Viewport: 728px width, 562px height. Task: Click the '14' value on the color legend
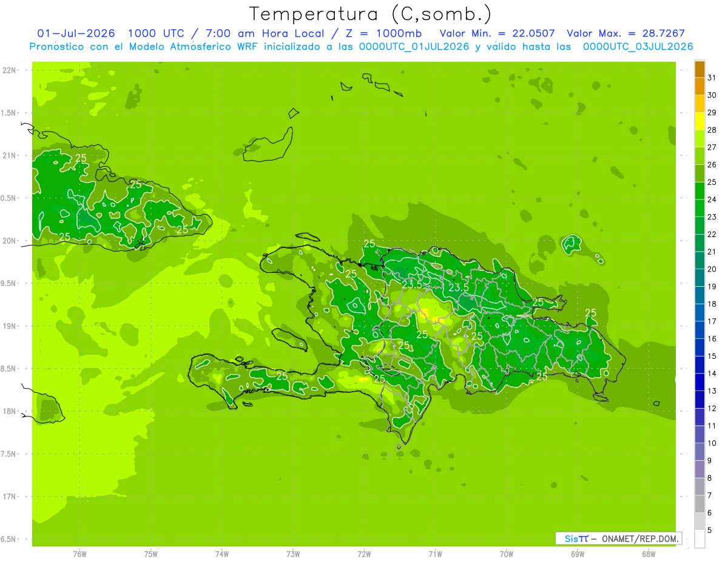[712, 373]
